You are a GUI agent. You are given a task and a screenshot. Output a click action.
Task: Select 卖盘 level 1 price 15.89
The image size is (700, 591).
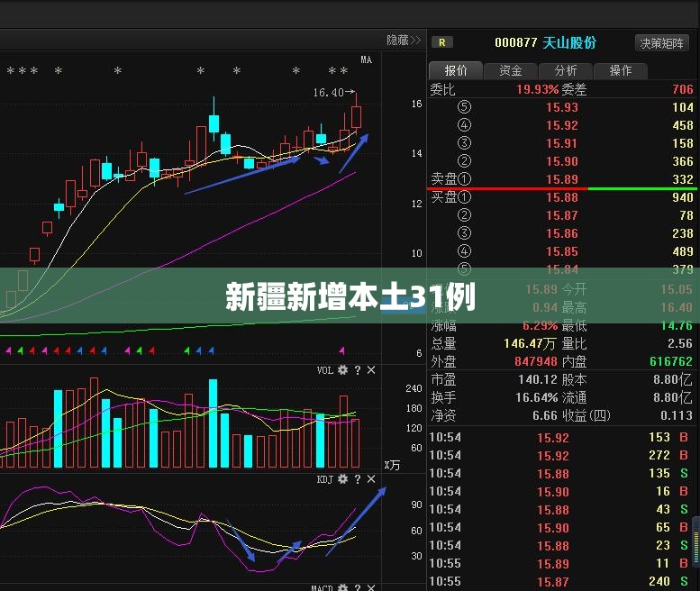(x=561, y=179)
